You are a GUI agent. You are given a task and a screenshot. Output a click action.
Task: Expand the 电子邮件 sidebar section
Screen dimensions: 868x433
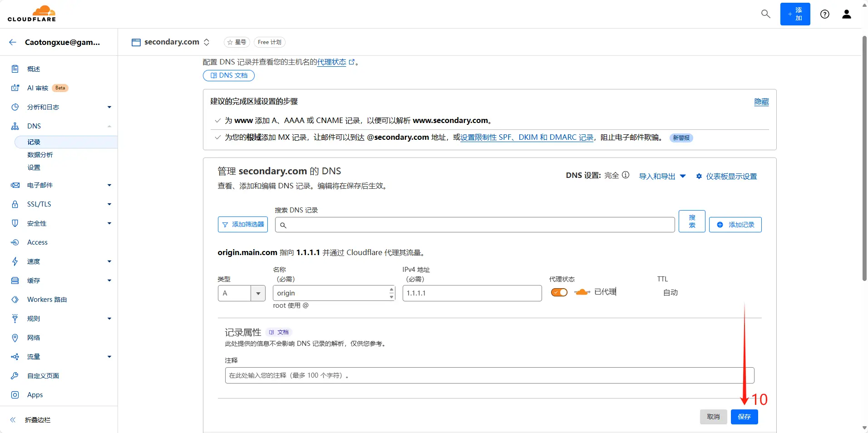click(x=109, y=185)
